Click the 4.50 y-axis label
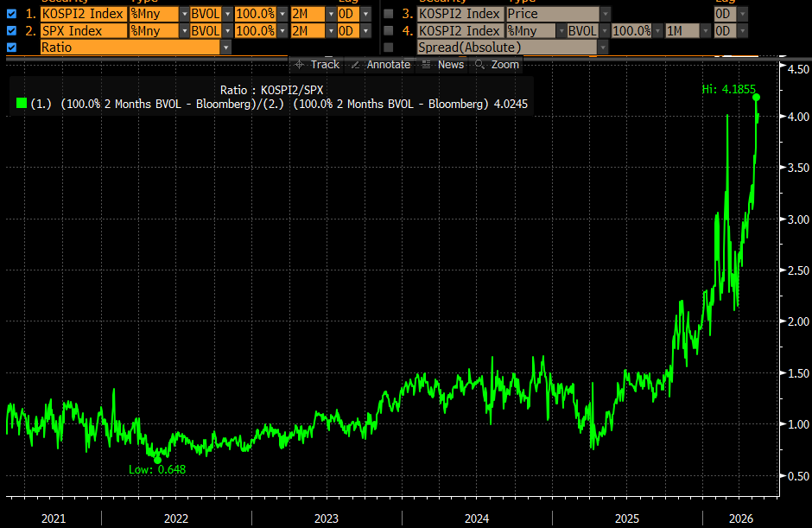812x528 pixels. click(798, 69)
